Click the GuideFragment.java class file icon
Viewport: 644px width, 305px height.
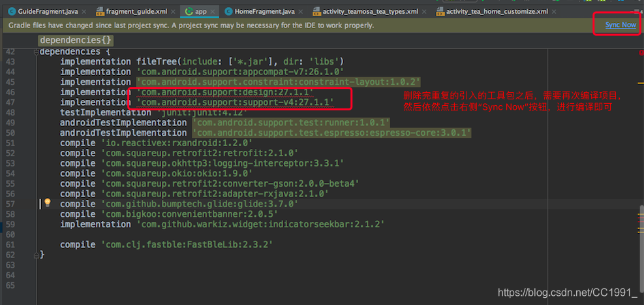click(12, 12)
